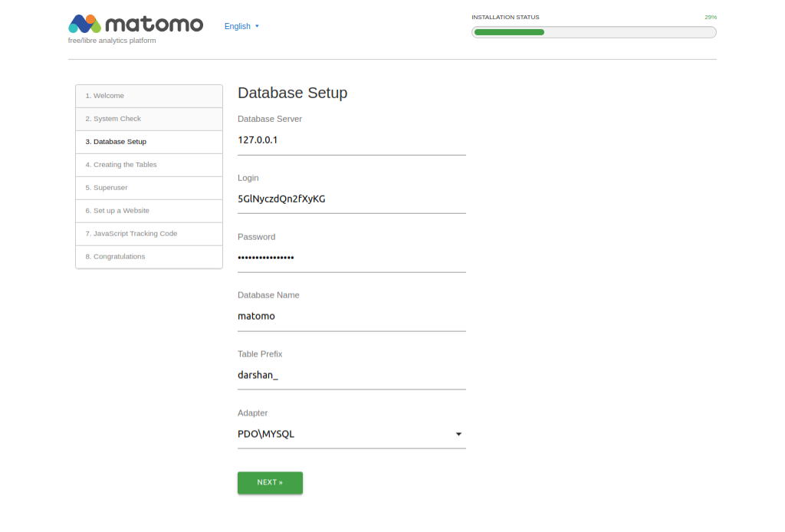Click the Database Server label
The image size is (785, 532).
pos(270,119)
